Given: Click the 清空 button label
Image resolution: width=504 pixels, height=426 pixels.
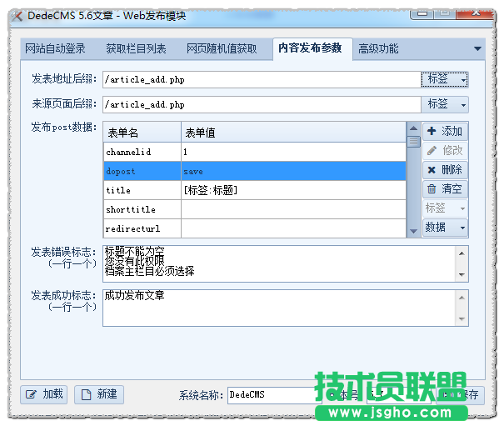Looking at the screenshot, I should pyautogui.click(x=452, y=189).
